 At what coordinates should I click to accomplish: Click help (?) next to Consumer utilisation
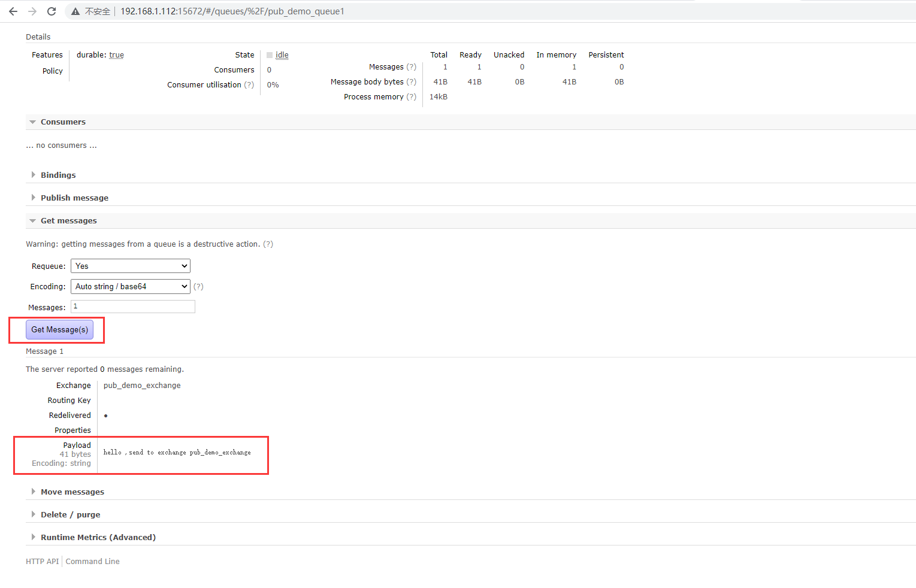(249, 85)
